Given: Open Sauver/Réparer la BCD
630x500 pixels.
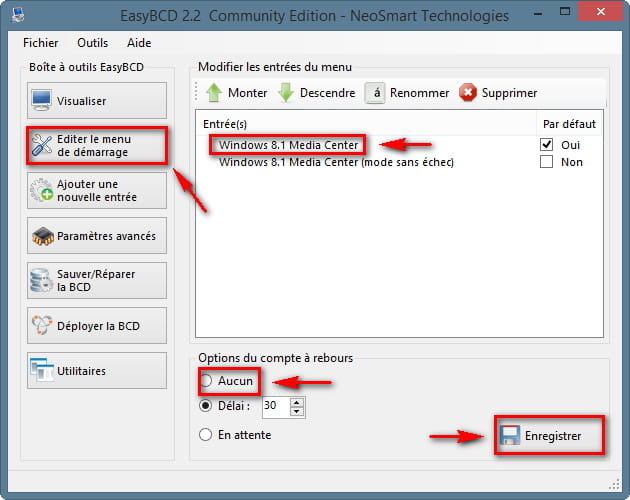Looking at the screenshot, I should tap(97, 281).
